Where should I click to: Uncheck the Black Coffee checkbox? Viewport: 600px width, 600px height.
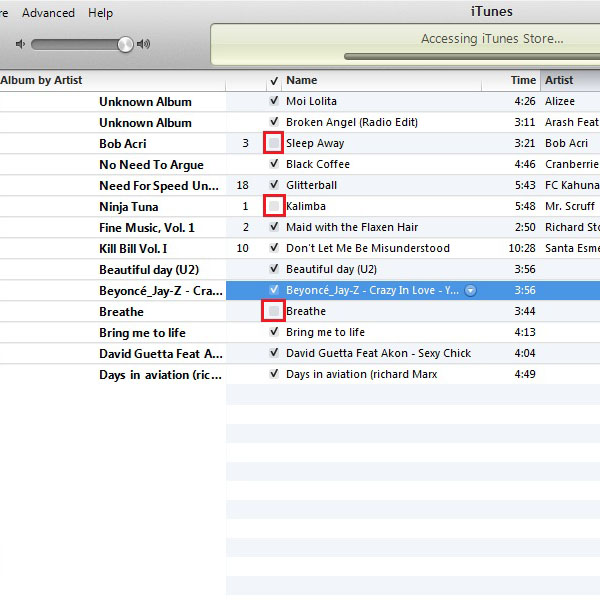(x=274, y=164)
